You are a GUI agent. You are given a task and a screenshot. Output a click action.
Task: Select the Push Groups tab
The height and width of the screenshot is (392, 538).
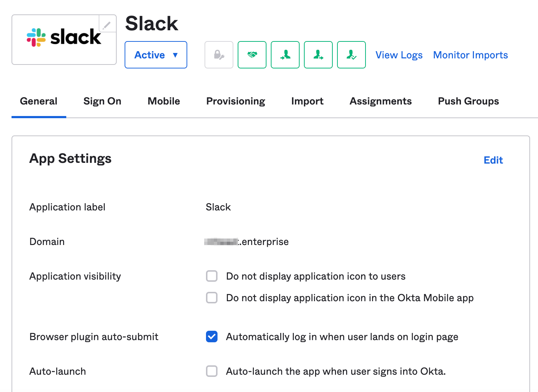point(468,101)
